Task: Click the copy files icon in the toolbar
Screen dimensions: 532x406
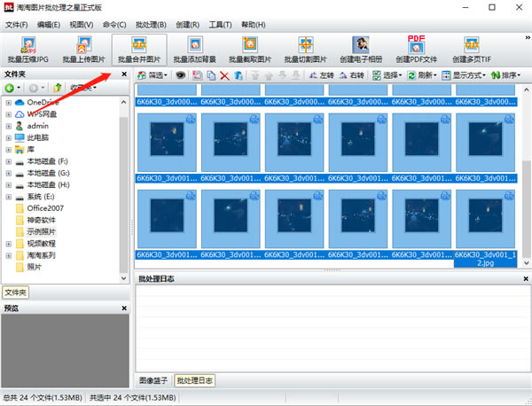Action: pos(211,75)
